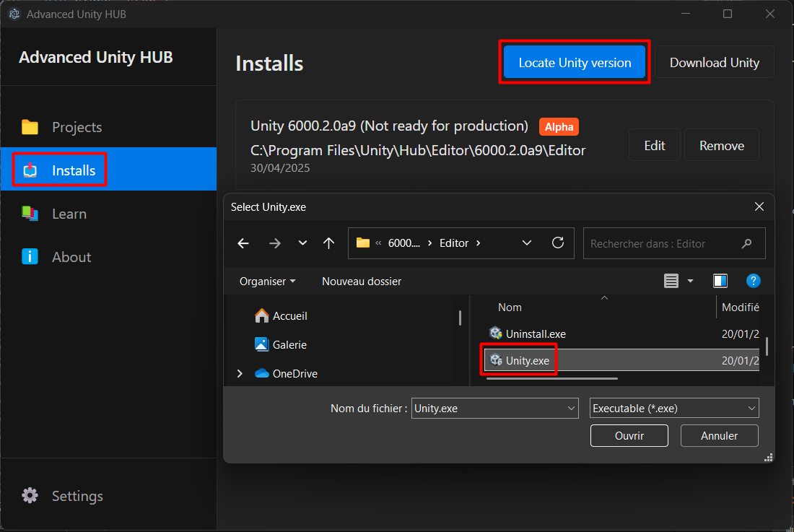Click the About info icon
The image size is (794, 532).
click(30, 257)
